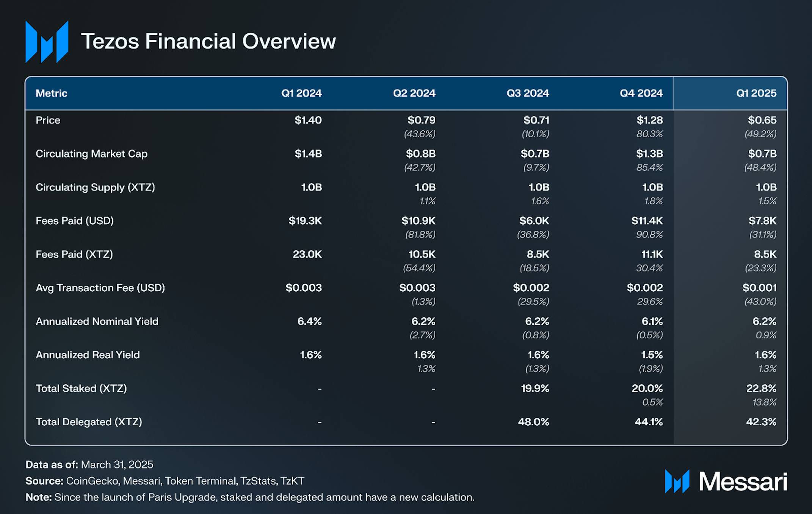Click the XTZ fees value '10.5K'

click(422, 254)
